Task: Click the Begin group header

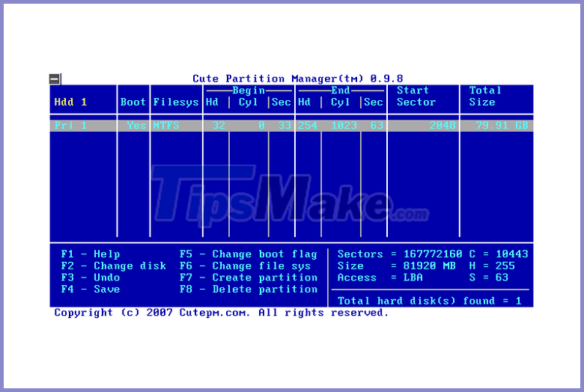Action: tap(249, 91)
